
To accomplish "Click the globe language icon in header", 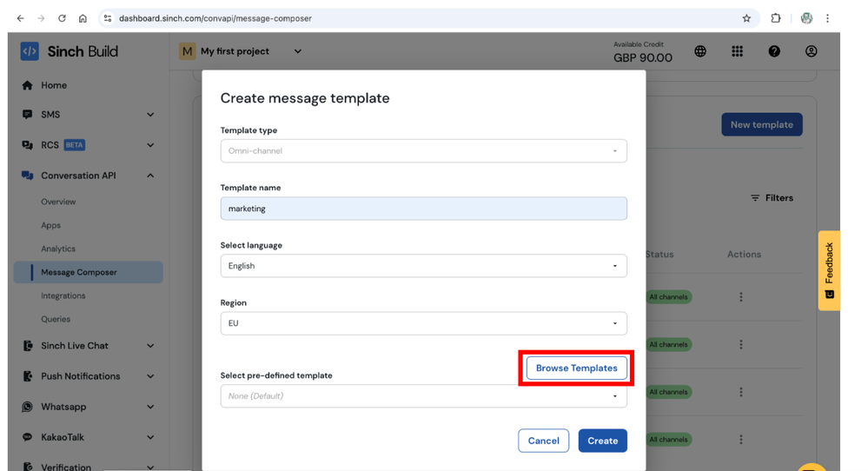I will pyautogui.click(x=700, y=51).
